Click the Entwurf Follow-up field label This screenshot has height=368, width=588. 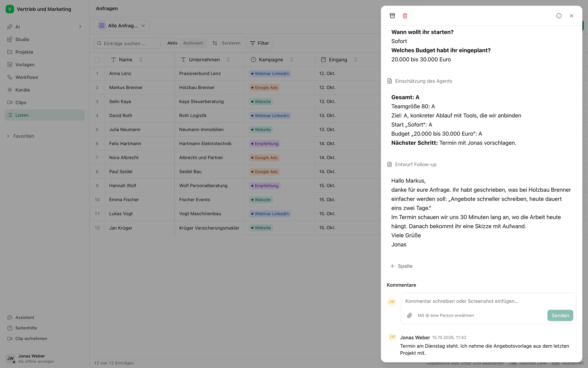click(x=415, y=165)
